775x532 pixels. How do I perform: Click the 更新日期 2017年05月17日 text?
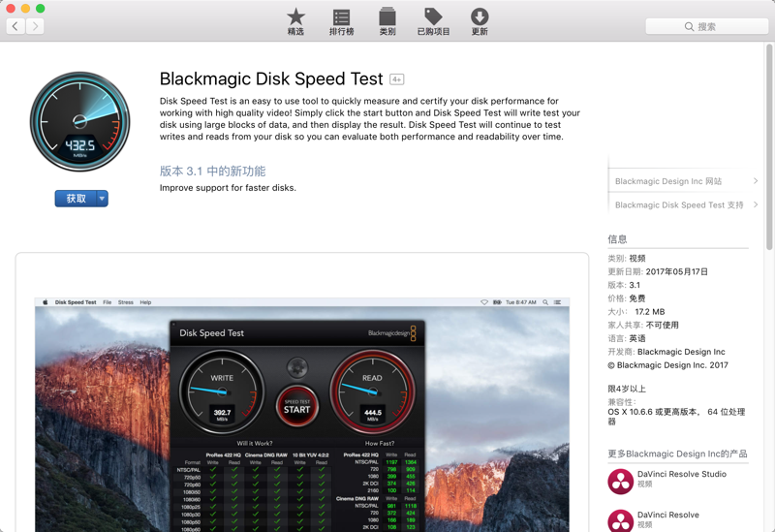pos(658,271)
